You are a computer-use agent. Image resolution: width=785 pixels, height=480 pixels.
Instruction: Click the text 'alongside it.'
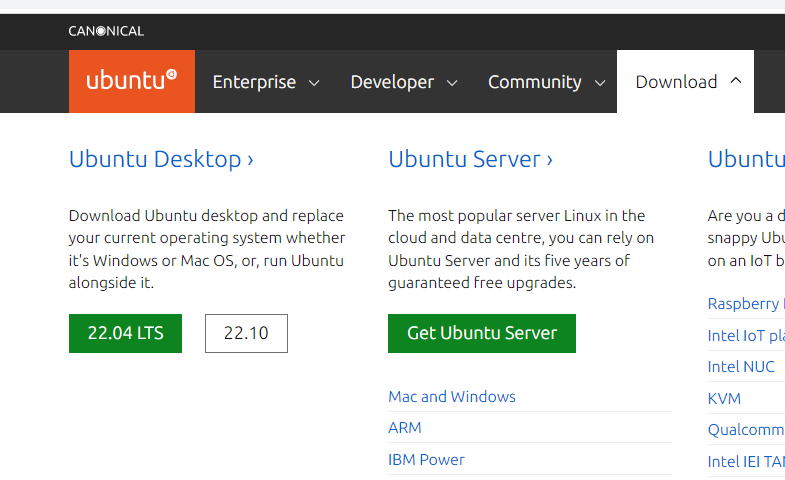click(111, 283)
